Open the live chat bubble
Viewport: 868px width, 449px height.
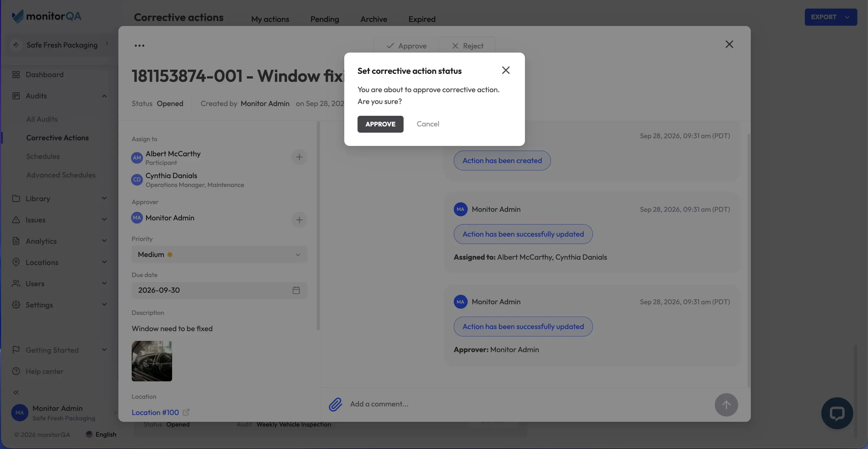837,413
